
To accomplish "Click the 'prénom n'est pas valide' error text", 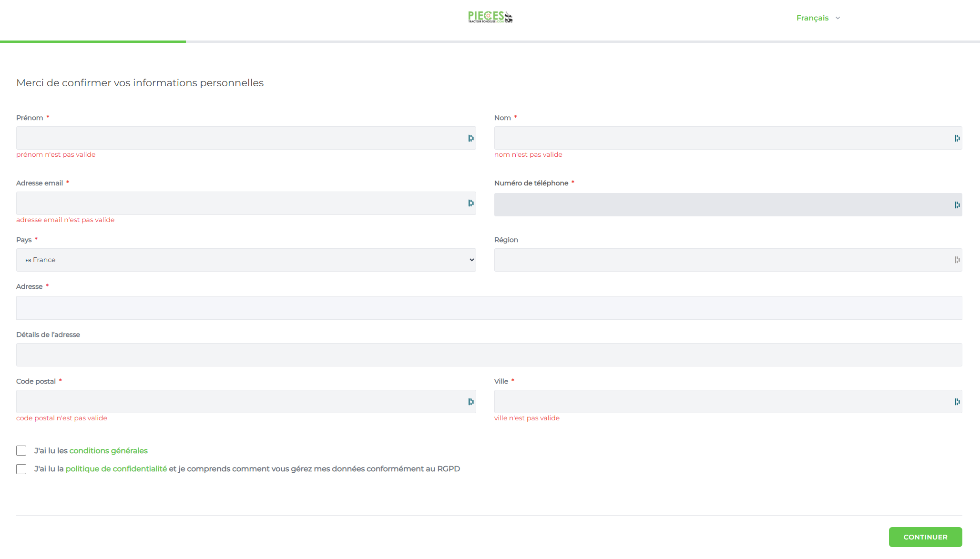I will pyautogui.click(x=56, y=154).
